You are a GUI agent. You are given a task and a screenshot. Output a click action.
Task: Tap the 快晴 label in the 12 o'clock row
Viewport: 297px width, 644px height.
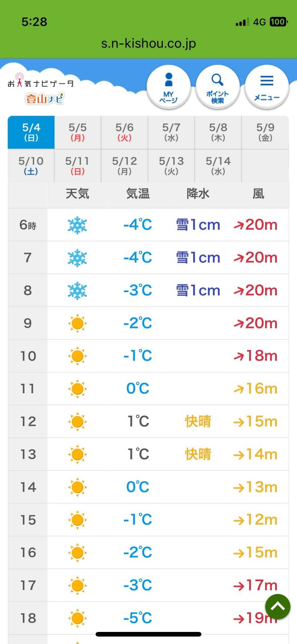[x=198, y=422]
